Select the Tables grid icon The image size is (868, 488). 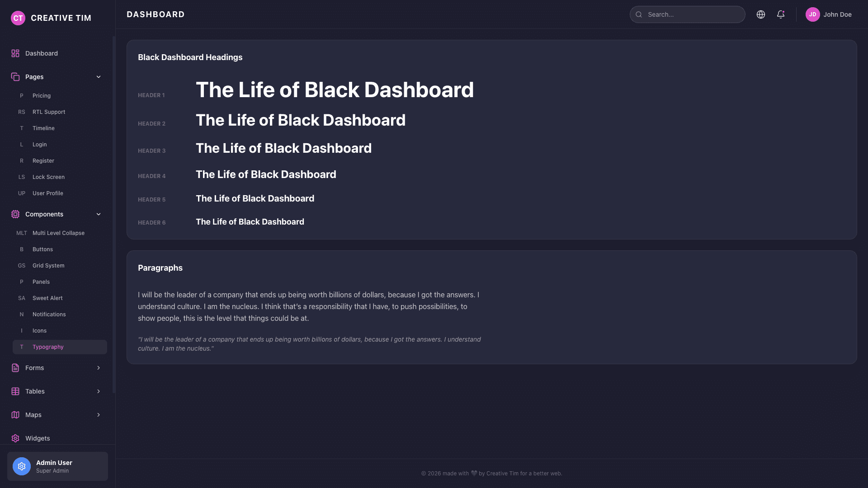pos(15,391)
